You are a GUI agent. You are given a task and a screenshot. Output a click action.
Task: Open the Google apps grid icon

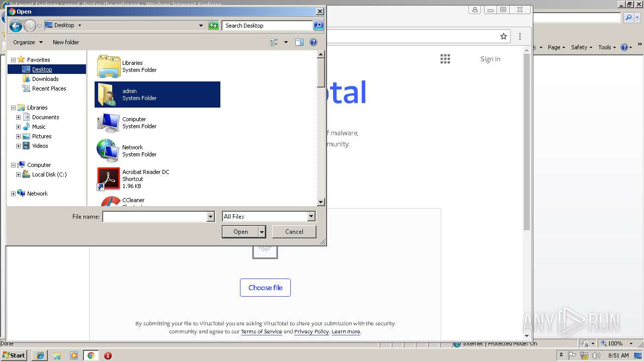point(445,59)
